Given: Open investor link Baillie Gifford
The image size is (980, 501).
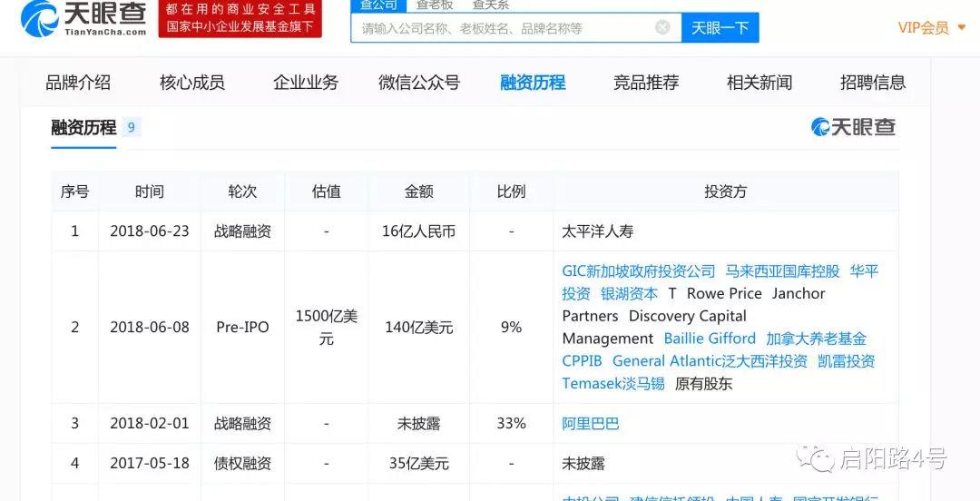Looking at the screenshot, I should 710,339.
